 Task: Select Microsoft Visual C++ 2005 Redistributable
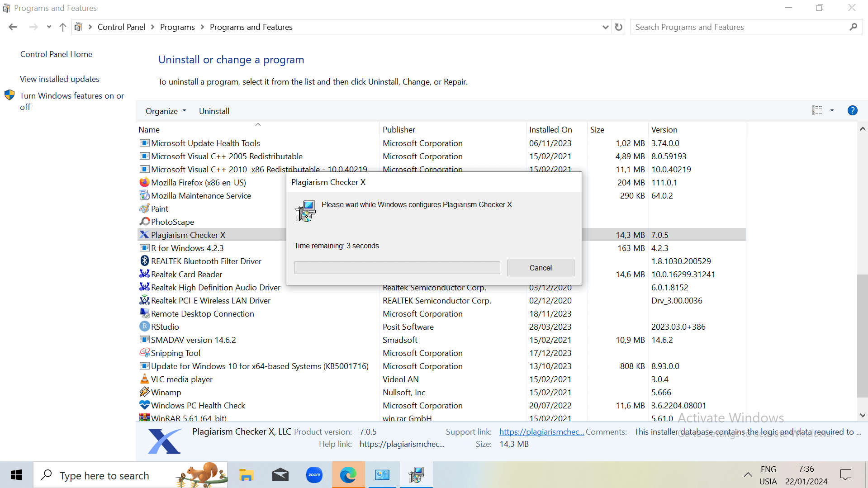[x=441, y=156]
